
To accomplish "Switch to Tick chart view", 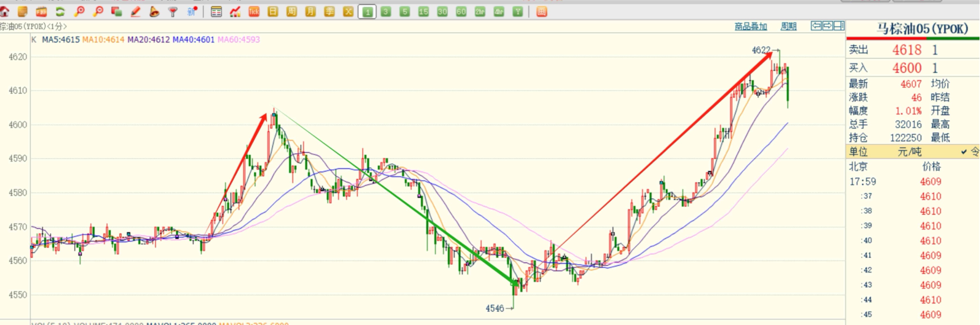I will [x=254, y=12].
